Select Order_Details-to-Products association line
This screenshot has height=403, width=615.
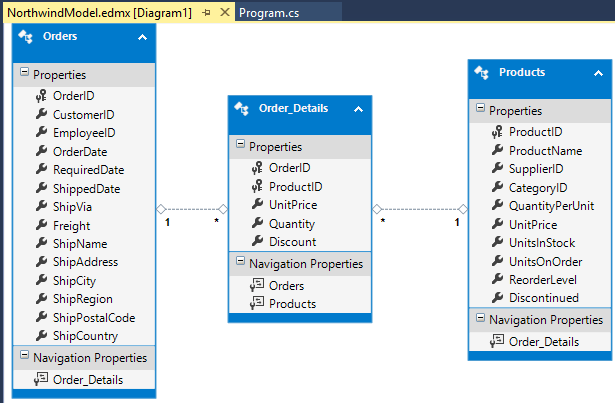pyautogui.click(x=420, y=209)
